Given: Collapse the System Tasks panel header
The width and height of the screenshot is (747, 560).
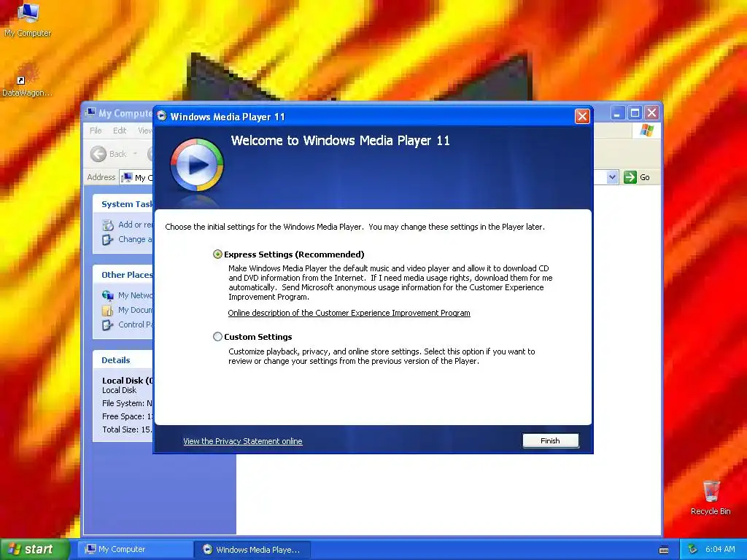Looking at the screenshot, I should [123, 204].
